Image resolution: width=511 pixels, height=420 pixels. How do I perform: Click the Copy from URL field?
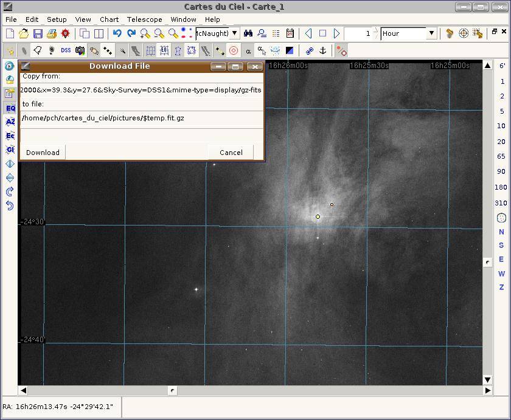141,90
